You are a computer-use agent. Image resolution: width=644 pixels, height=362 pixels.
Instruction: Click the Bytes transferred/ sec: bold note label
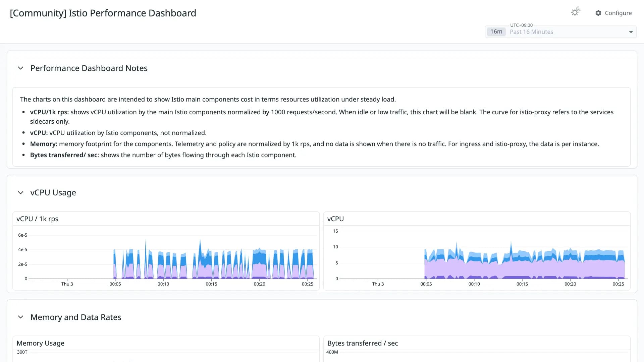pos(64,155)
